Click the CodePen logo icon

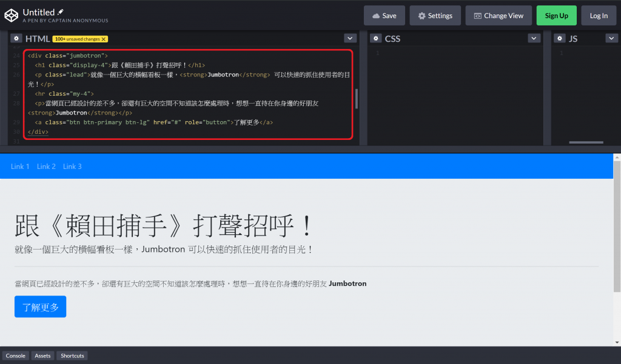pyautogui.click(x=11, y=15)
